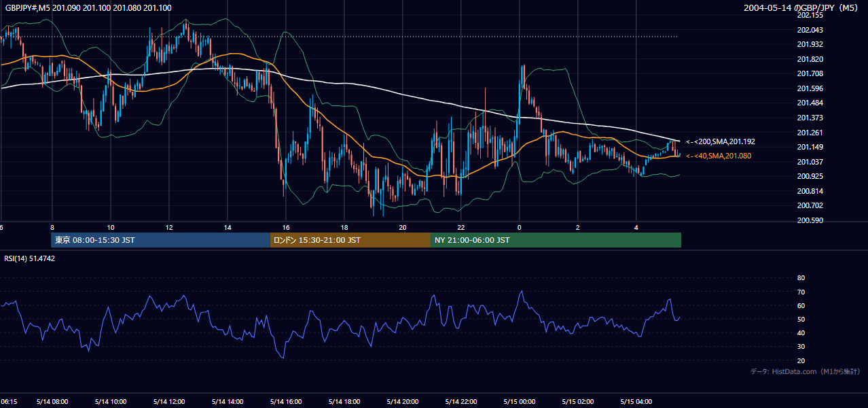This screenshot has height=408, width=868.
Task: Click the 5/15 04:00 time label
Action: 636,402
